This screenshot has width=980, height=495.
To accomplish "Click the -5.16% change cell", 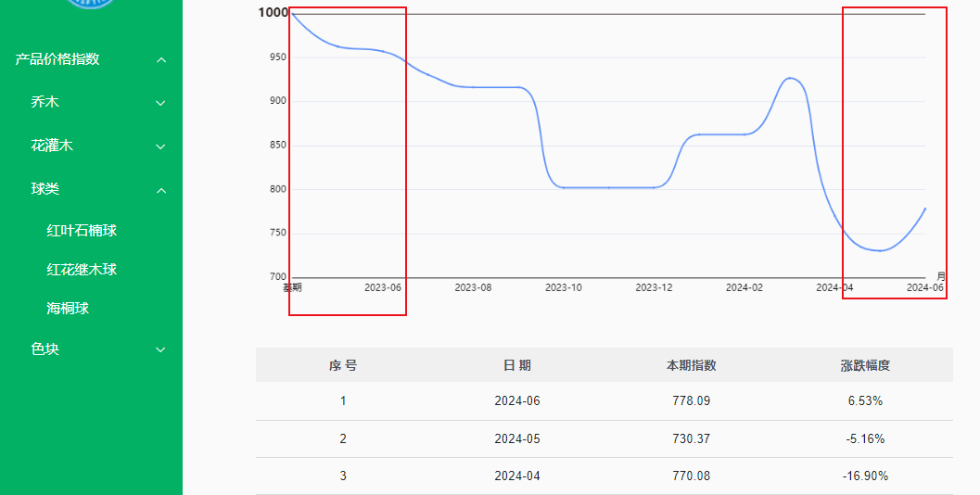I will 866,439.
